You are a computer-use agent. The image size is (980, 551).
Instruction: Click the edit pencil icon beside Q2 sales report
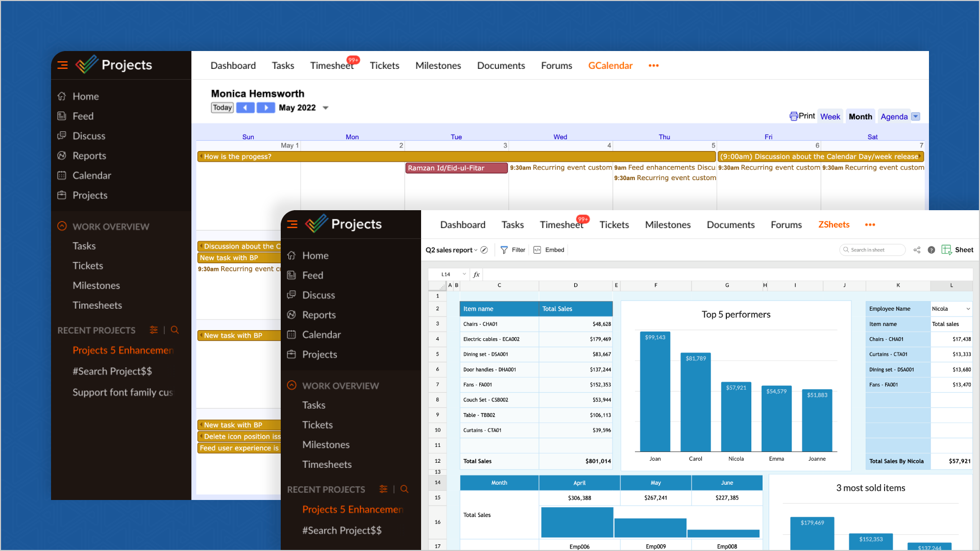(x=484, y=250)
